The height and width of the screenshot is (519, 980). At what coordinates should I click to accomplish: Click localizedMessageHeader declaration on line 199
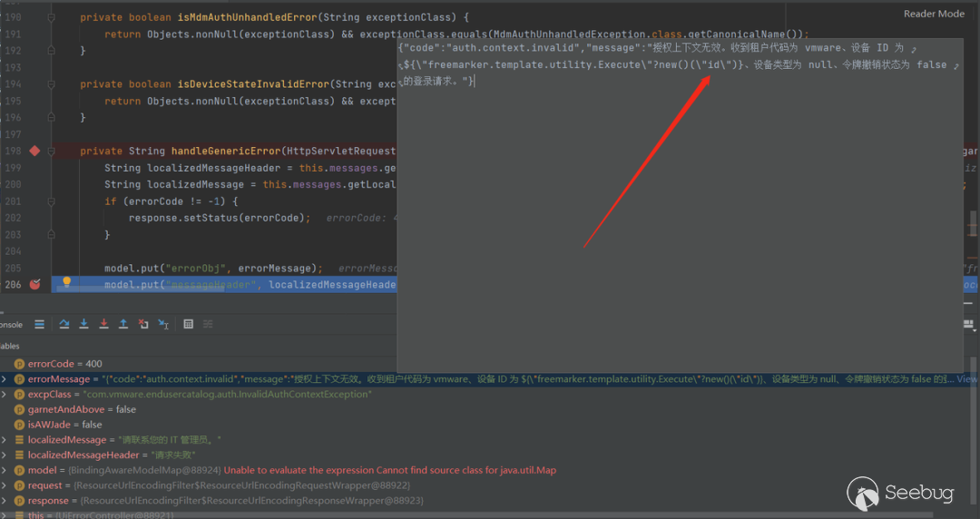point(214,168)
